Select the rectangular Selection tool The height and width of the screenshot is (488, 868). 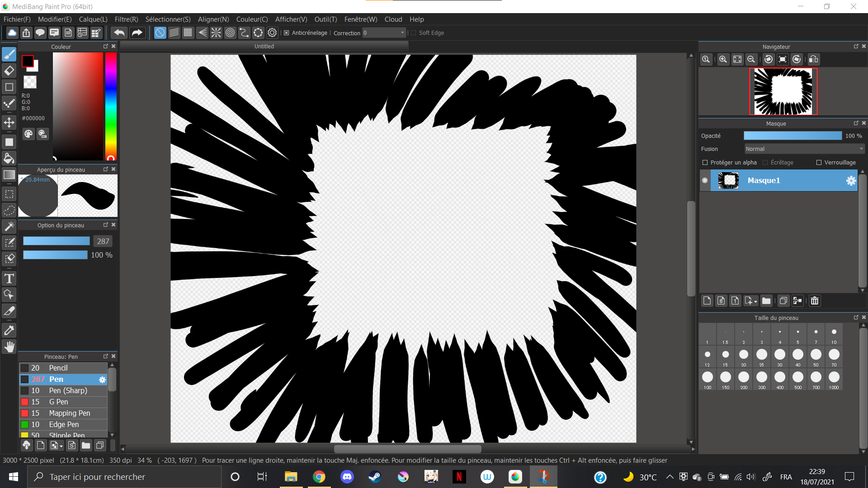pyautogui.click(x=9, y=194)
